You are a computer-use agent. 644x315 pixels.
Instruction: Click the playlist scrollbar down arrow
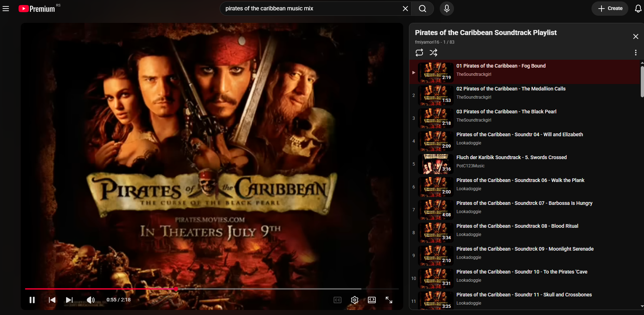click(x=642, y=306)
